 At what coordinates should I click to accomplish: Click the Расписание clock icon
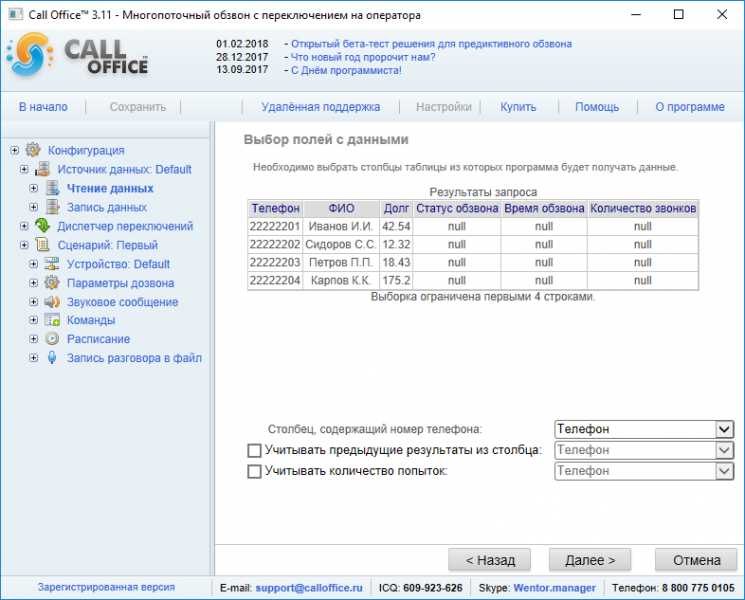pos(52,339)
